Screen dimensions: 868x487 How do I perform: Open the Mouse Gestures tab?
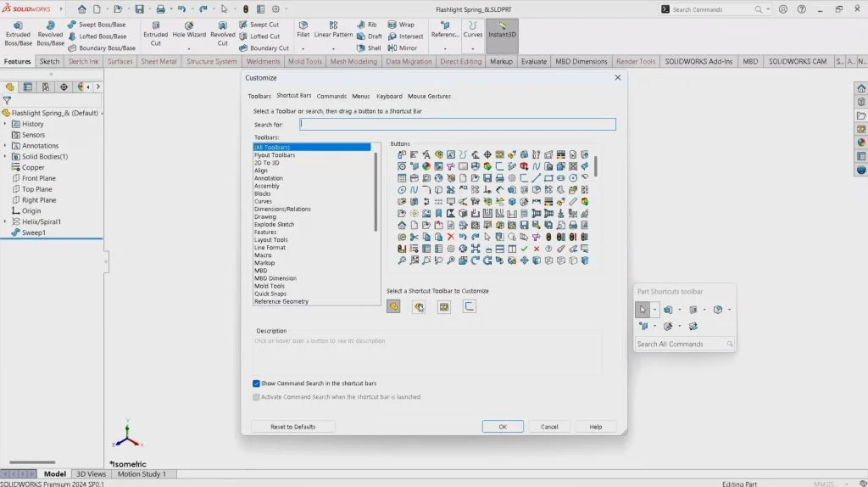pyautogui.click(x=429, y=96)
